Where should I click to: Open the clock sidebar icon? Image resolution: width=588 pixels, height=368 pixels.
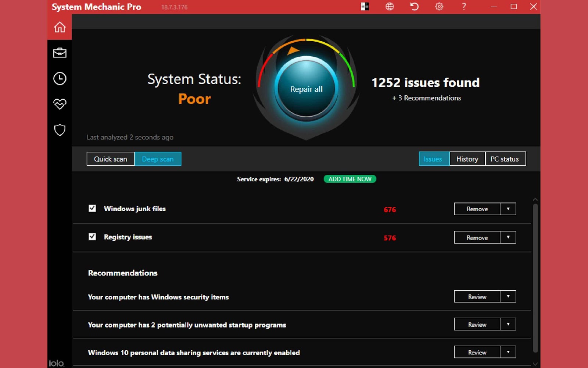point(60,78)
